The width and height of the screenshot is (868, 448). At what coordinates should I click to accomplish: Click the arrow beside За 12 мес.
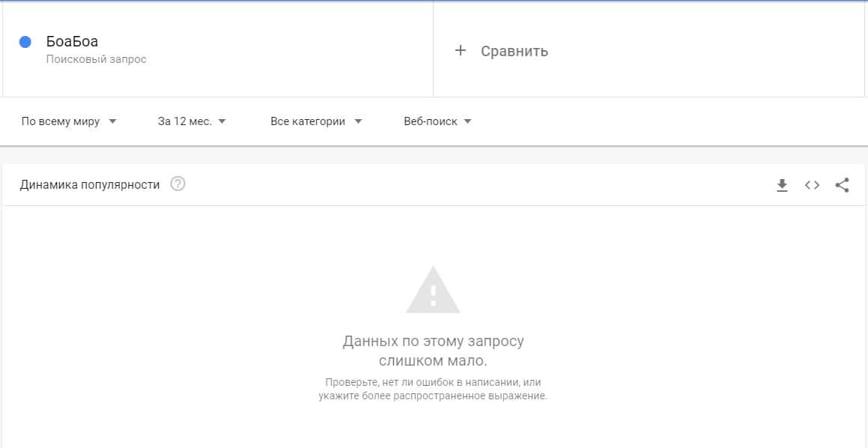point(222,121)
